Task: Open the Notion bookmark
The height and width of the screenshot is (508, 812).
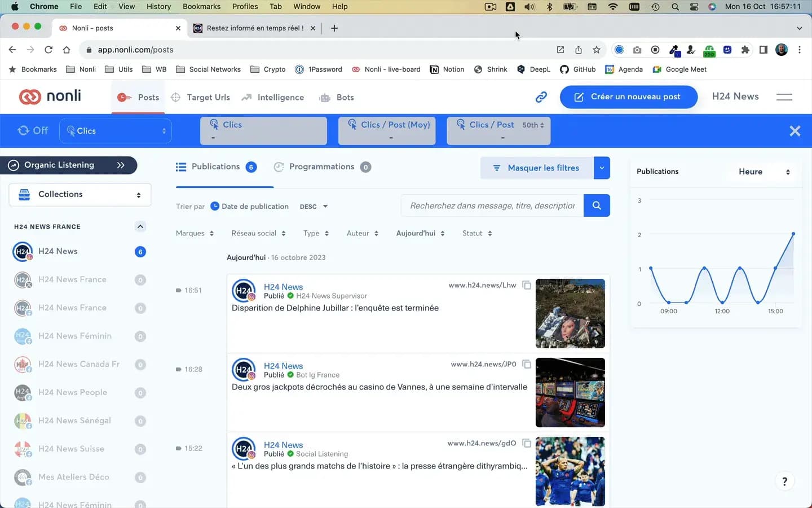Action: 447,69
